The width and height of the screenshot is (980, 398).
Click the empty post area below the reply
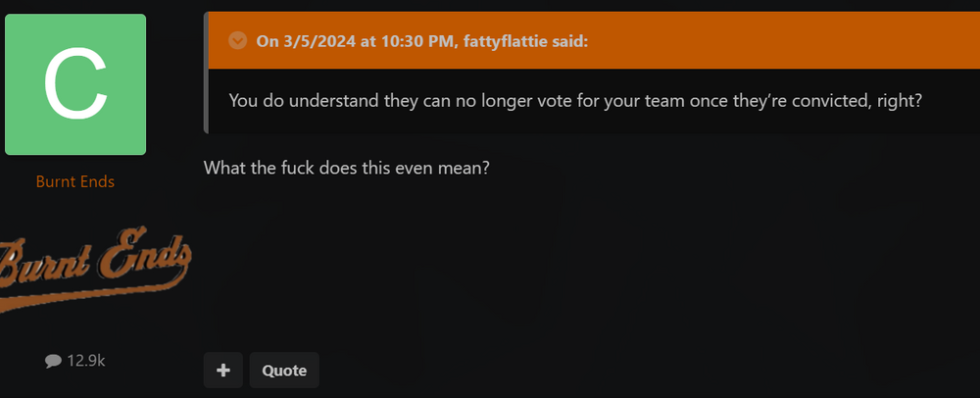[x=588, y=265]
